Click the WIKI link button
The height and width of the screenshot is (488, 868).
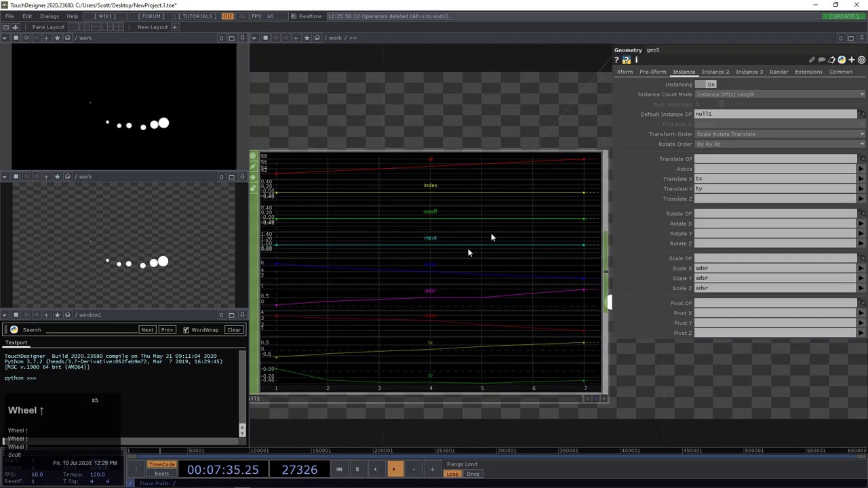(104, 16)
